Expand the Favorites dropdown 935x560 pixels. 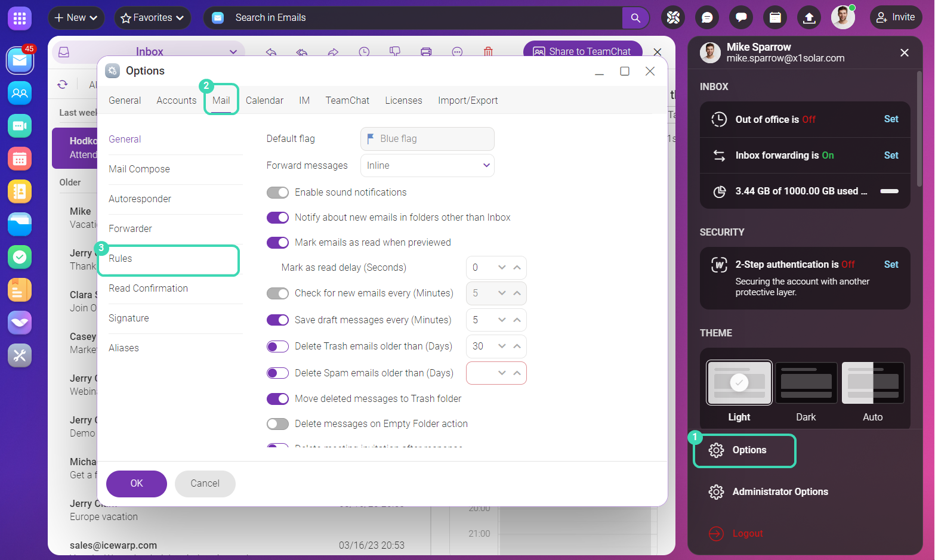pos(152,18)
